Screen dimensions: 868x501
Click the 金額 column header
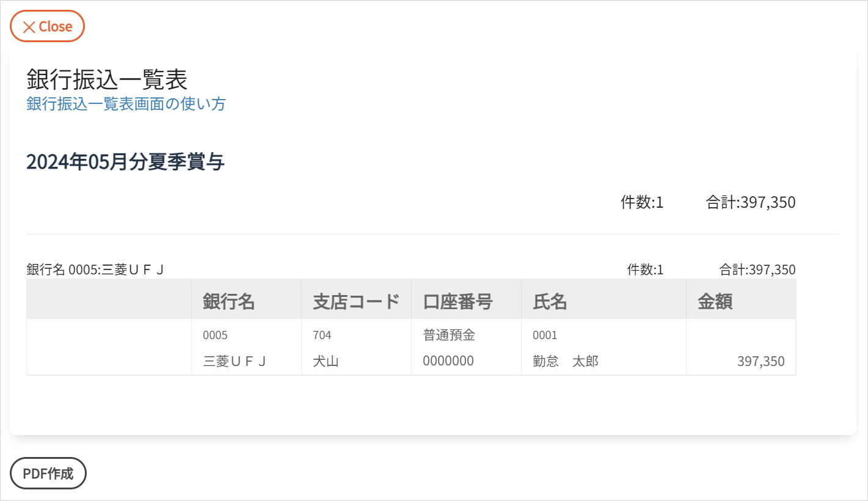click(x=715, y=301)
